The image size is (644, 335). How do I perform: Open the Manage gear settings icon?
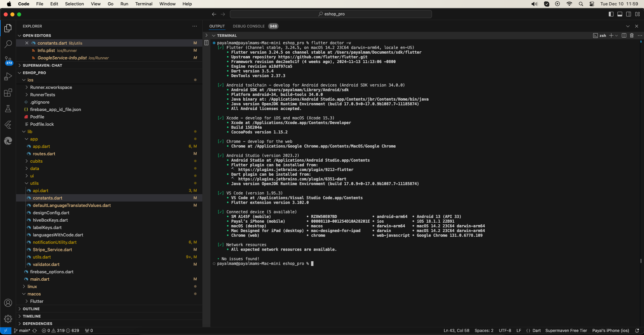tap(8, 319)
